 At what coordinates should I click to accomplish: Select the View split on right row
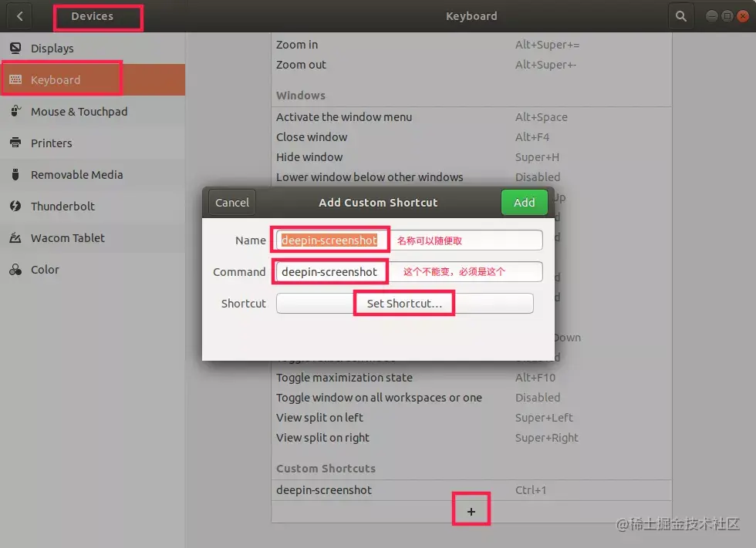(471, 438)
